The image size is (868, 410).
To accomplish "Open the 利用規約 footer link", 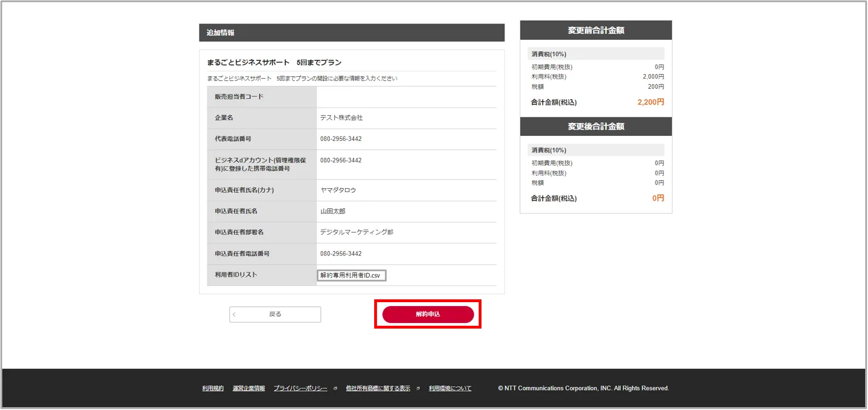I will coord(213,389).
